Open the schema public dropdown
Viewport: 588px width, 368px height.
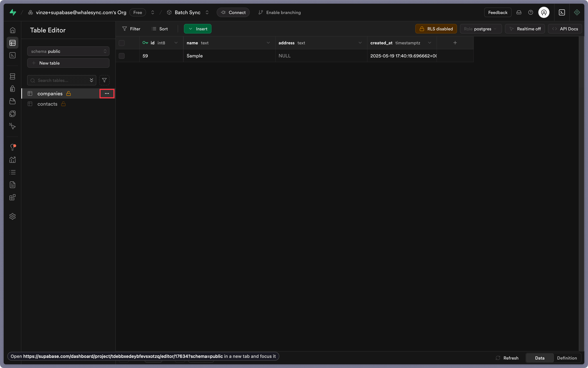pos(68,51)
